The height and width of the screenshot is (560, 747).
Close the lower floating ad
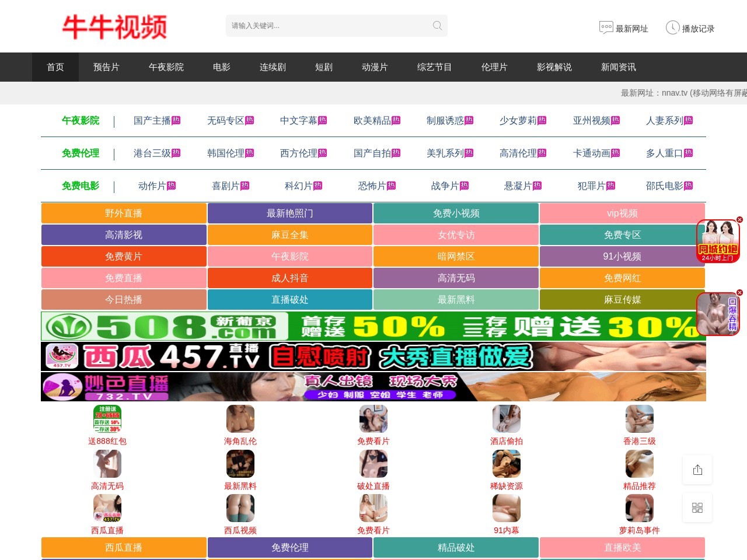tap(739, 293)
